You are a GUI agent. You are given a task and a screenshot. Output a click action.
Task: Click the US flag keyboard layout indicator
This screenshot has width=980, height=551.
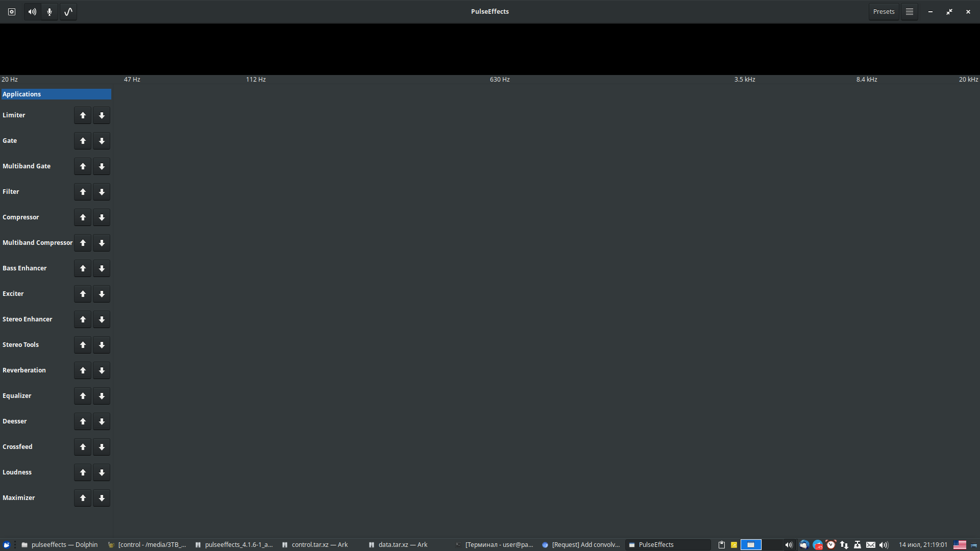960,545
